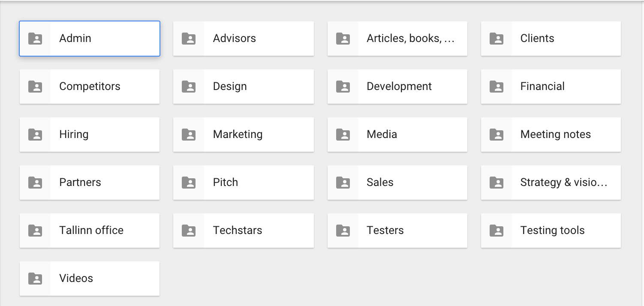Click the shared folder icon on Testers
This screenshot has height=306, width=644.
tap(343, 231)
